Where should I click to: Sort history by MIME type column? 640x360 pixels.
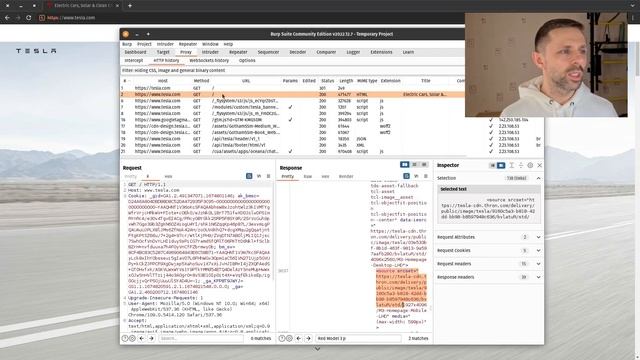tap(367, 81)
